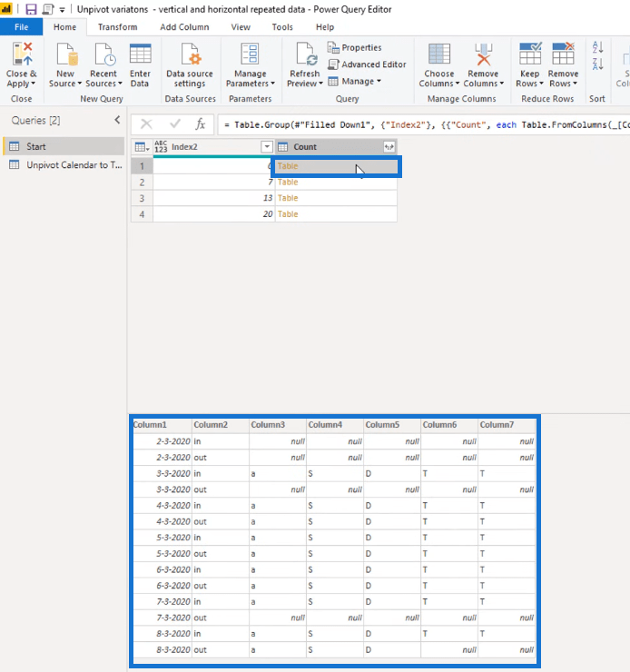Switch to the Tools tab

point(282,27)
